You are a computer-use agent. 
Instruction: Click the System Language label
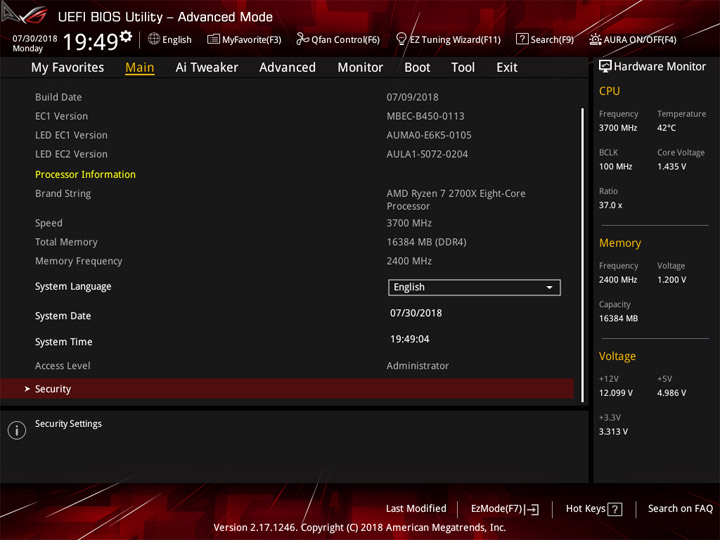(x=73, y=287)
